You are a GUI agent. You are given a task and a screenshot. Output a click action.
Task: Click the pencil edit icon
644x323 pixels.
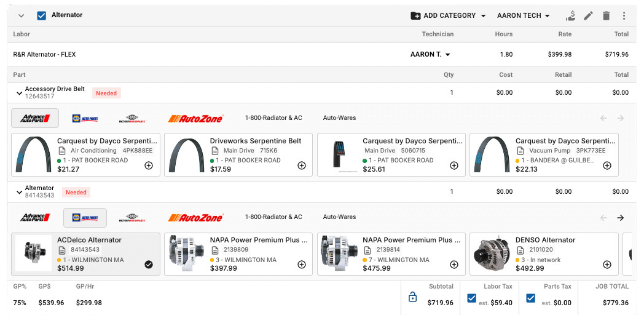tap(588, 15)
